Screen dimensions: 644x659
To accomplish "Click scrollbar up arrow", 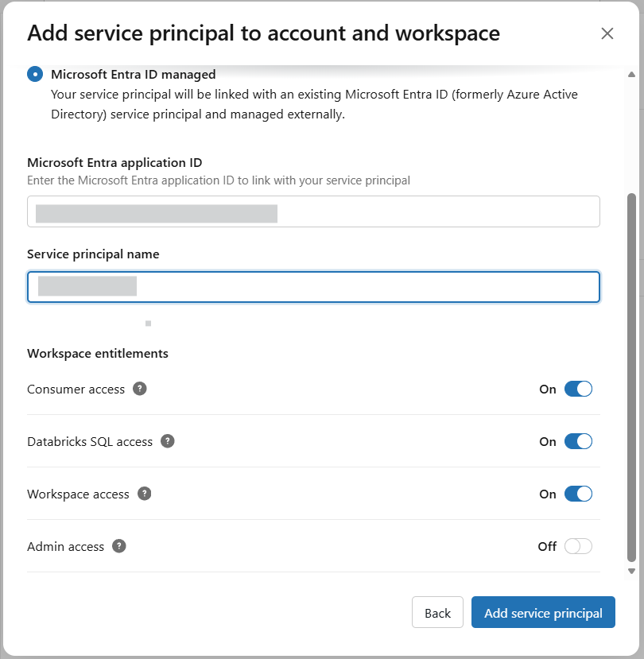I will (631, 75).
